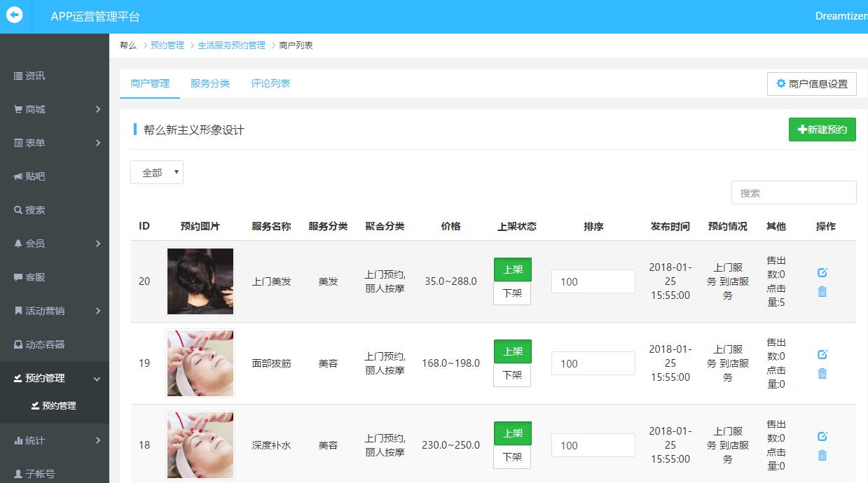Open 资讯 from the sidebar
Screen dimensions: 868x483
[x=35, y=76]
